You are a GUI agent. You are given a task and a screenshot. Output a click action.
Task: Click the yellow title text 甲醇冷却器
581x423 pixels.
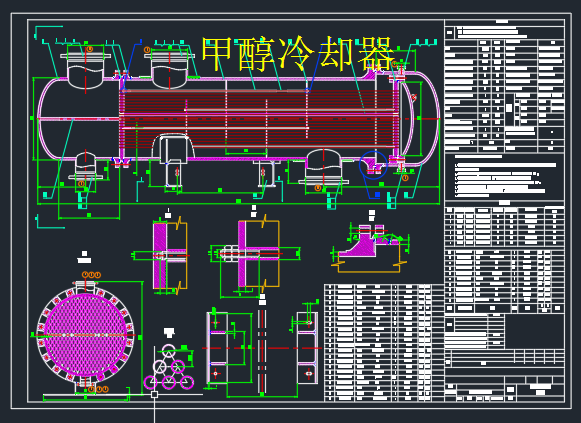point(297,54)
